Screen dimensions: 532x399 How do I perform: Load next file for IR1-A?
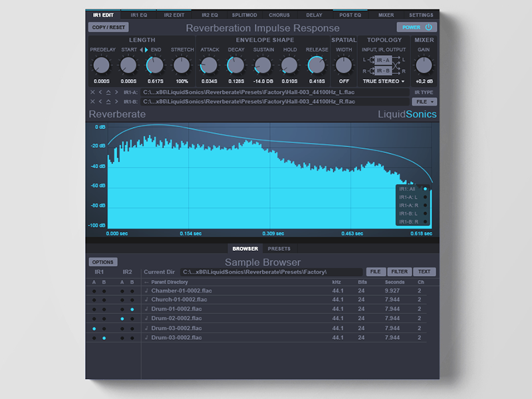(116, 92)
